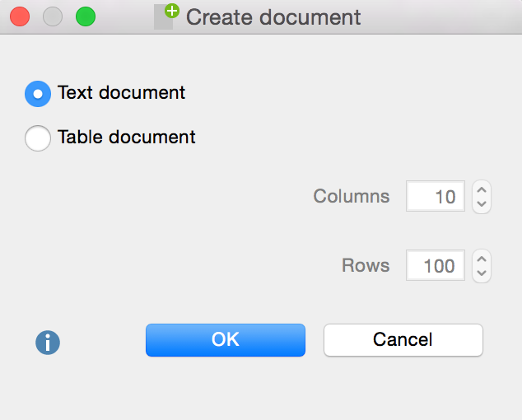Image resolution: width=522 pixels, height=420 pixels.
Task: Decrease Columns with the down stepper arrow
Action: pos(482,204)
